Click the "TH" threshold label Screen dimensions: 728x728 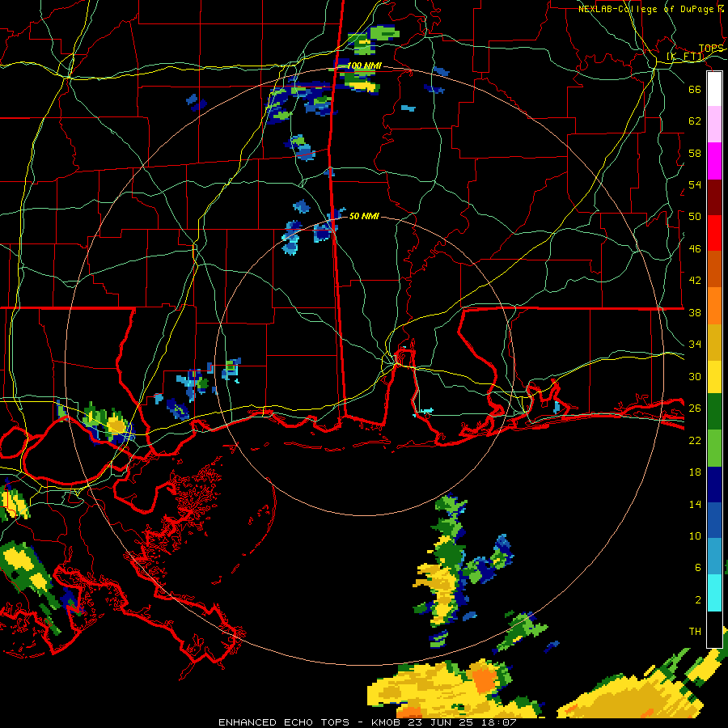coord(695,632)
